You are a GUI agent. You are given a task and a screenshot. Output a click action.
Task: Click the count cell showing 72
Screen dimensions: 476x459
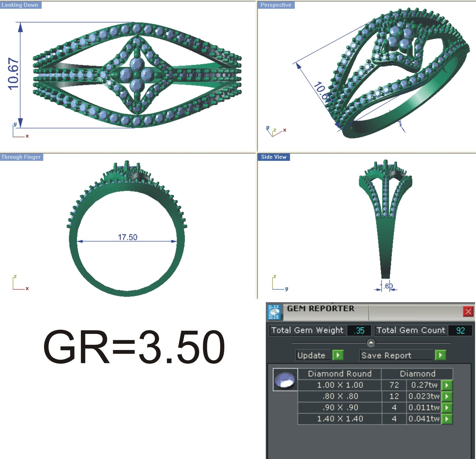[394, 385]
